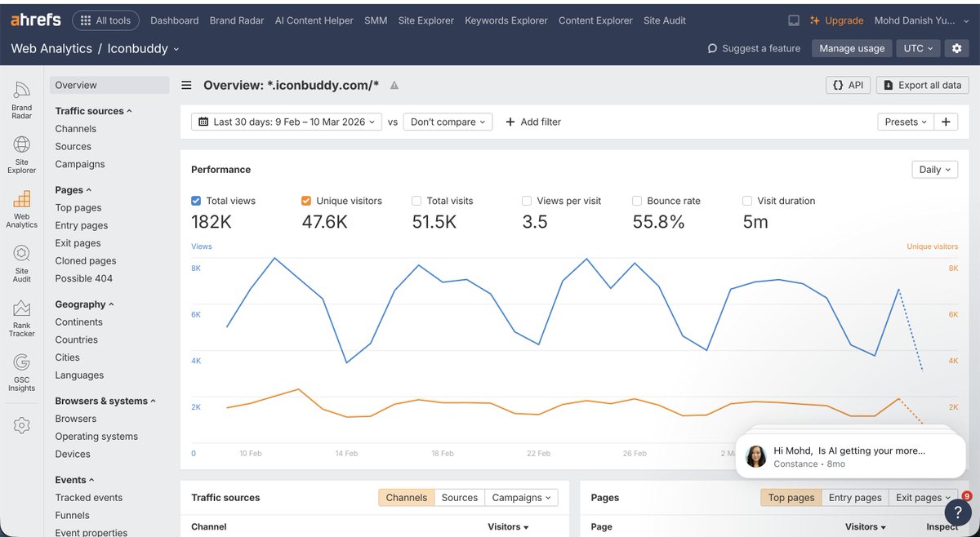Viewport: 980px width, 537px height.
Task: Open Daily granularity dropdown
Action: coord(934,170)
